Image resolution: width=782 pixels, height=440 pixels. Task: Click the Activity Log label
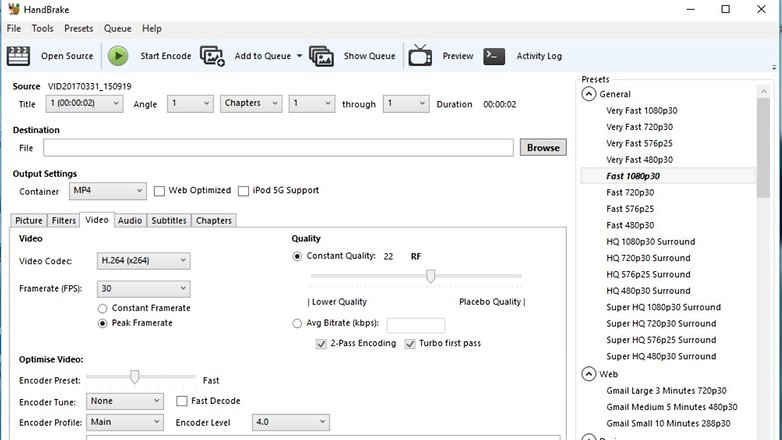[x=539, y=56]
